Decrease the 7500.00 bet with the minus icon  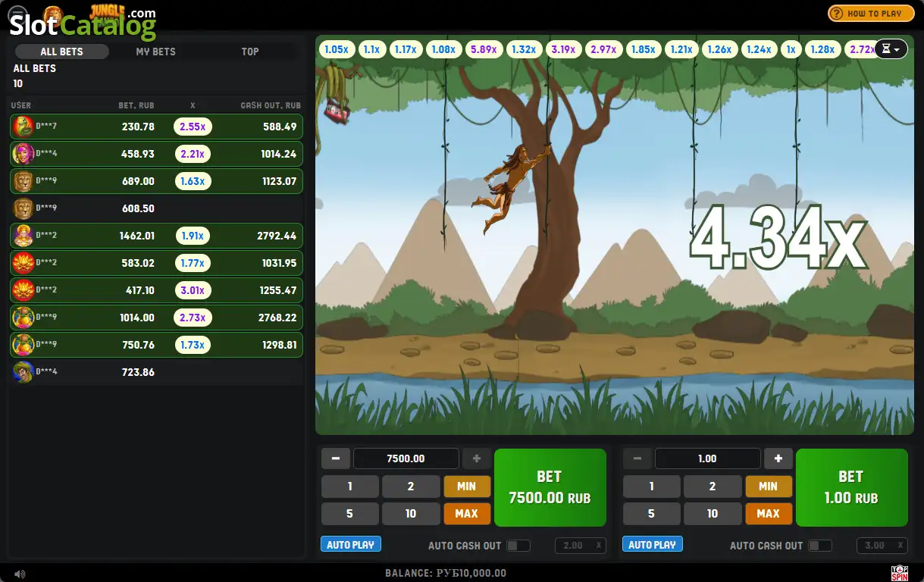(x=336, y=458)
